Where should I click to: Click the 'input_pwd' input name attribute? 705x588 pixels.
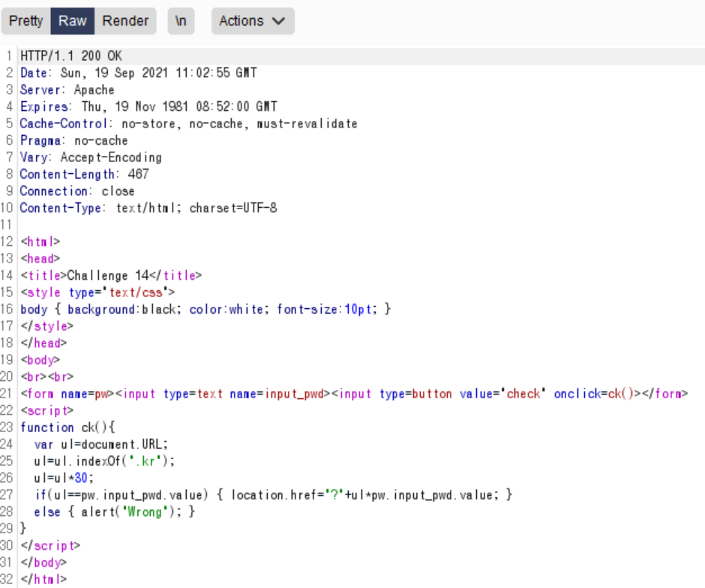pos(294,394)
